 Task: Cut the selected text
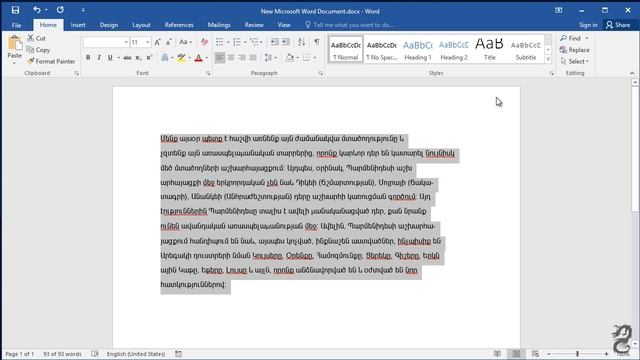tap(36, 38)
